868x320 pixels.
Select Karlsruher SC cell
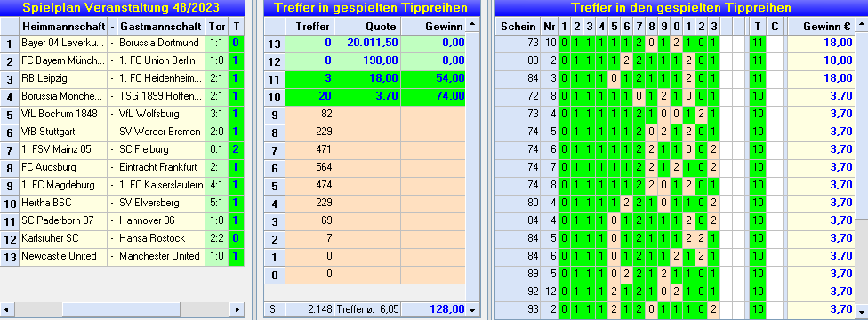(x=64, y=238)
